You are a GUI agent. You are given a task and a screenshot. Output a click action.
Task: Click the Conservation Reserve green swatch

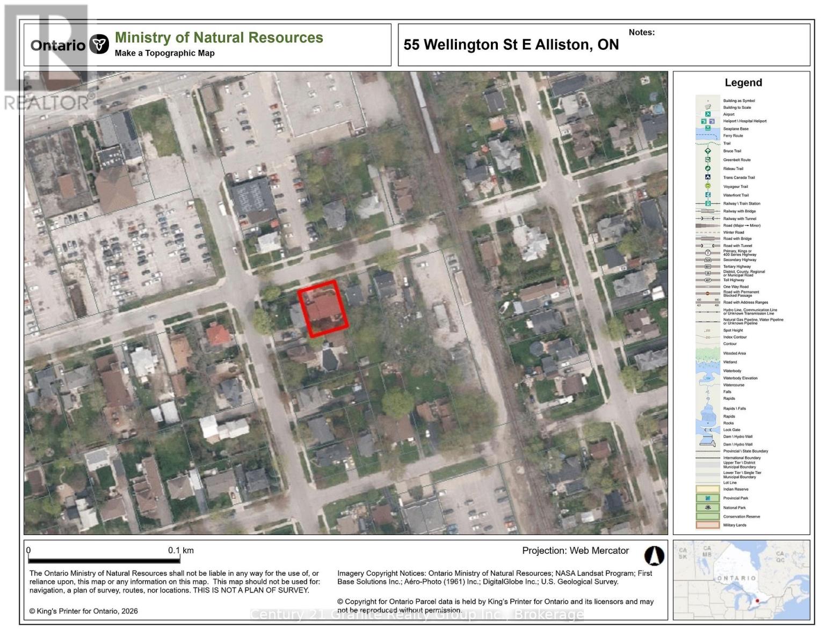tap(708, 516)
